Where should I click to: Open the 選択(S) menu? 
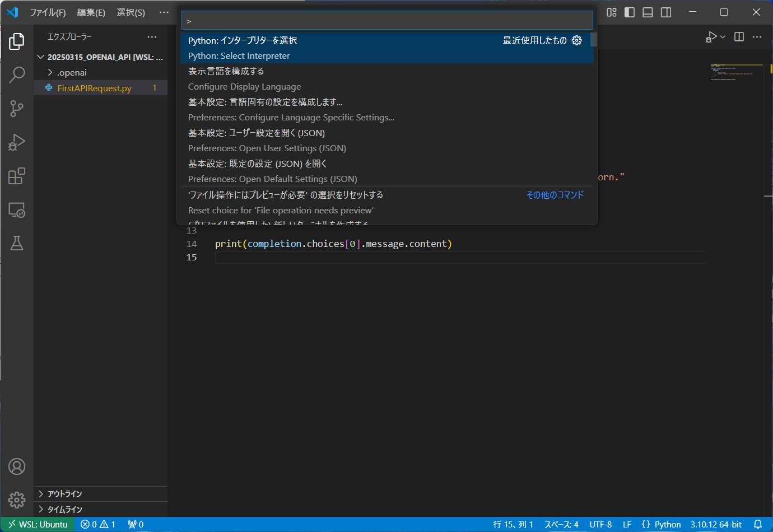pos(131,12)
